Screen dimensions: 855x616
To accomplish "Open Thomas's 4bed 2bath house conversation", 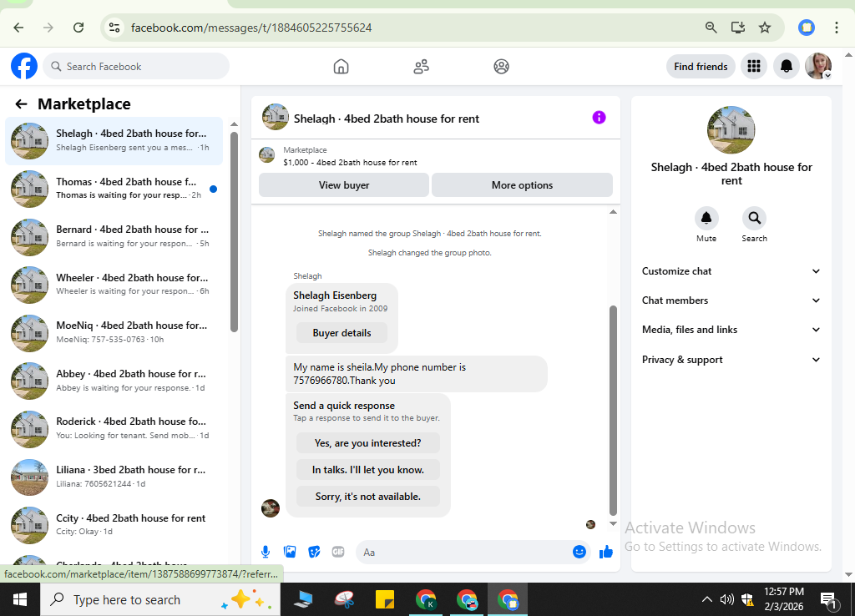I will [114, 188].
